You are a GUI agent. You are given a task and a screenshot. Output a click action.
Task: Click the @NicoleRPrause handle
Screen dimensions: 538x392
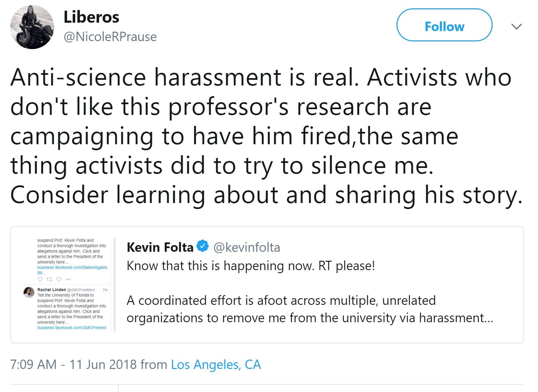110,37
